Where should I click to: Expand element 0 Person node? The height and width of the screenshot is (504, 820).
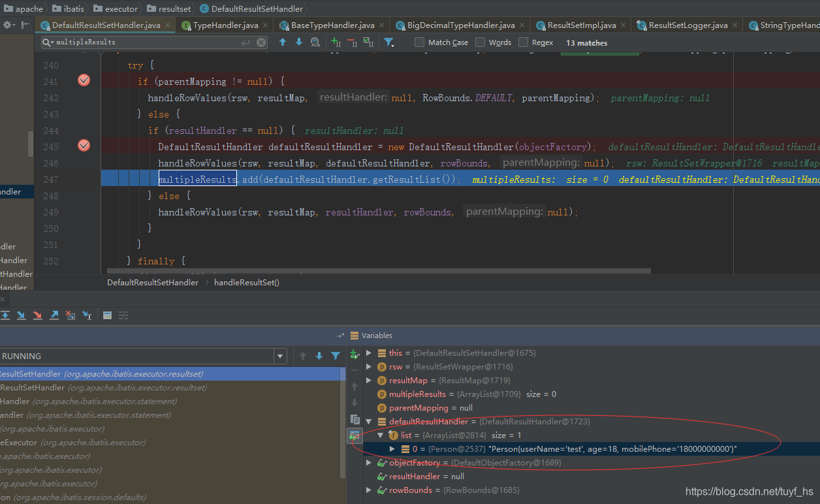tap(392, 449)
